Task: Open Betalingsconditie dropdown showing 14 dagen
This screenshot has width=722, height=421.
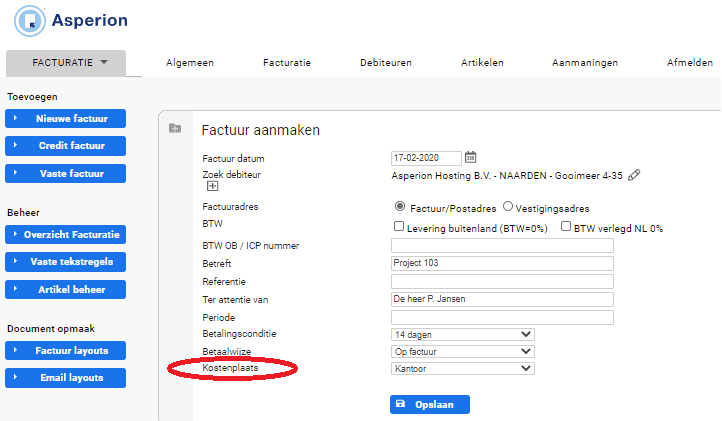Action: tap(463, 334)
